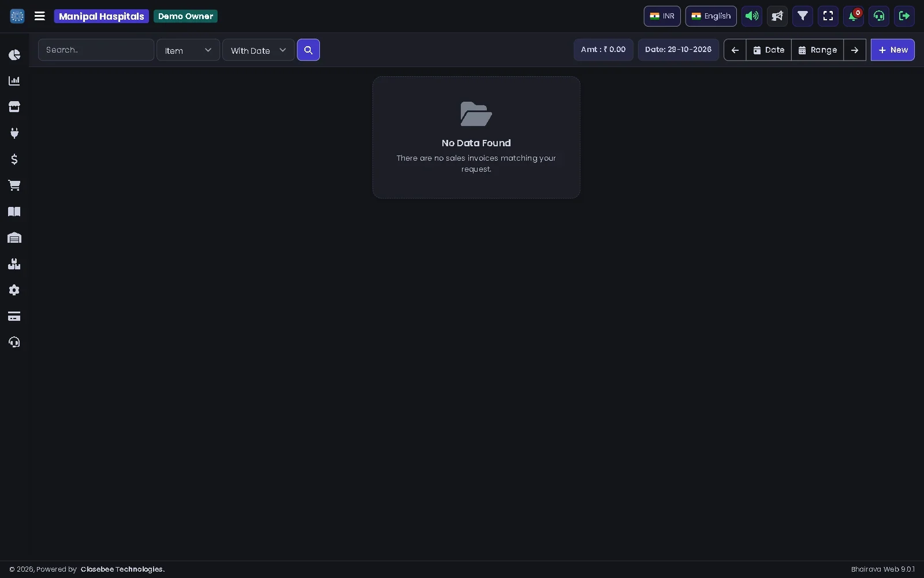The image size is (924, 578).
Task: Open the hamburger menu
Action: pos(40,16)
